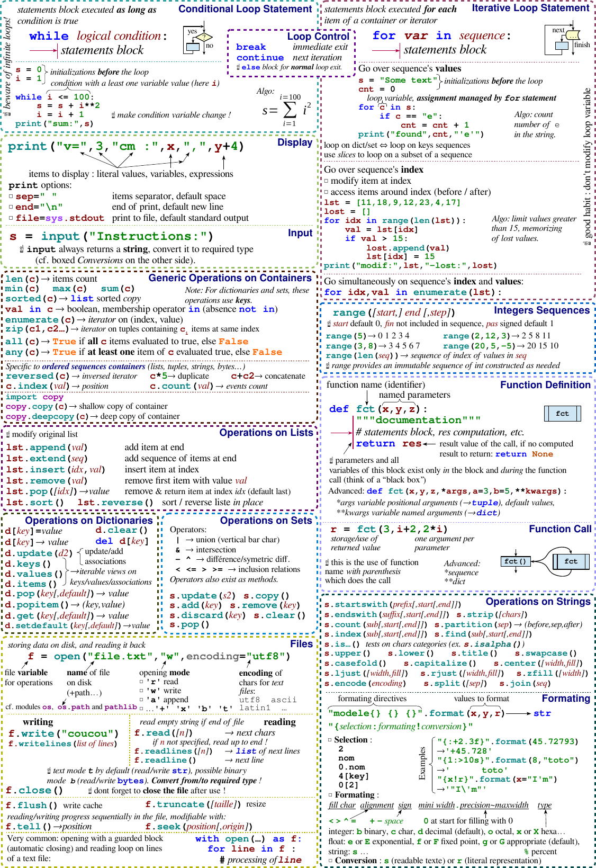596x868 pixels.
Task: Click the all(c) entry
Action: coord(22,342)
